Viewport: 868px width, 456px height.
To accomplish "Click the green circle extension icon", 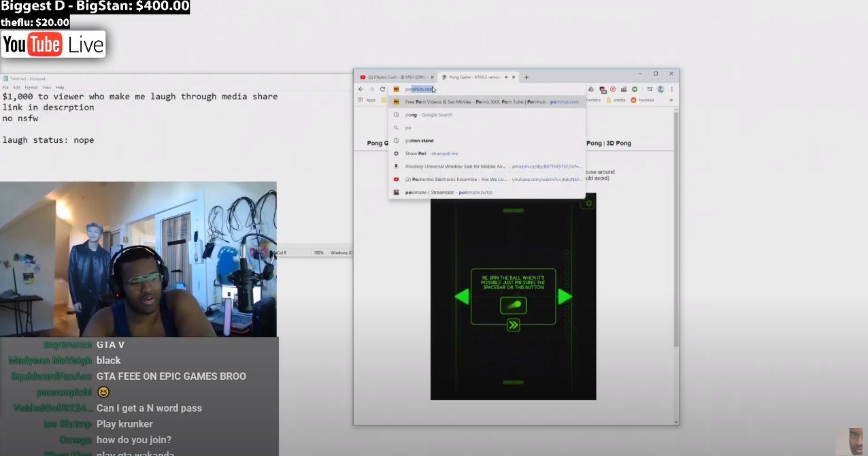I will [x=635, y=89].
